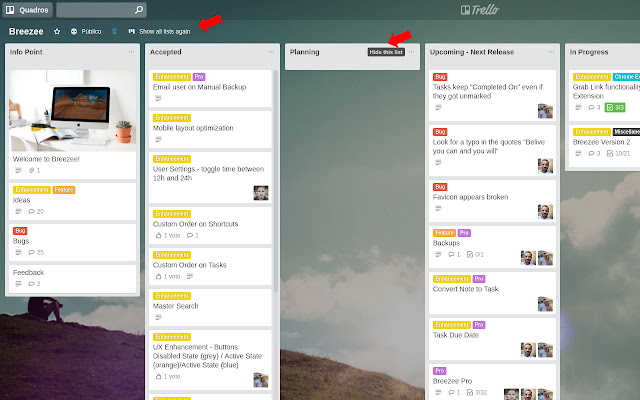This screenshot has width=640, height=400.
Task: Open Convert Note to Task card
Action: pos(492,293)
